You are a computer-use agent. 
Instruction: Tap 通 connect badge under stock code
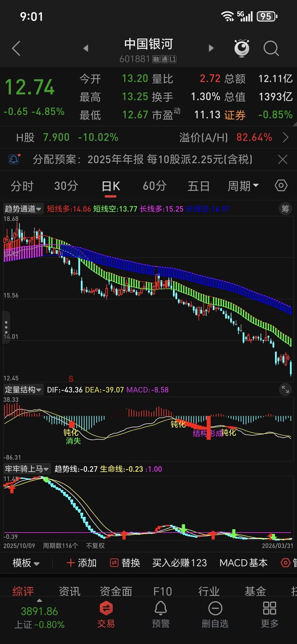pos(164,59)
